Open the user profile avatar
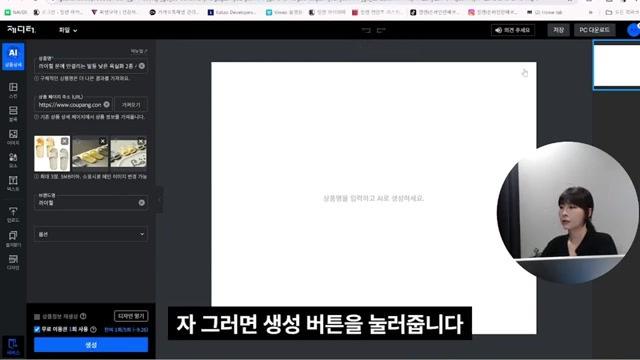640x360 pixels. 633,30
